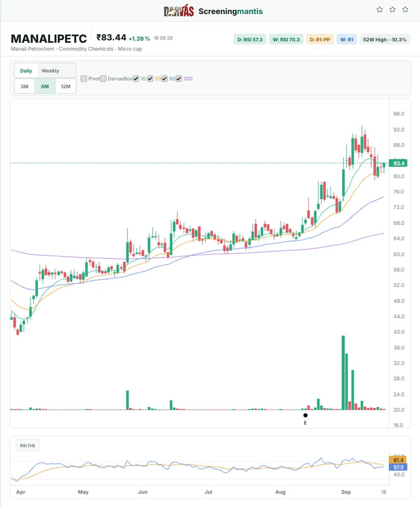This screenshot has width=420, height=507.
Task: Open the Screeningmantis home link
Action: click(x=231, y=11)
